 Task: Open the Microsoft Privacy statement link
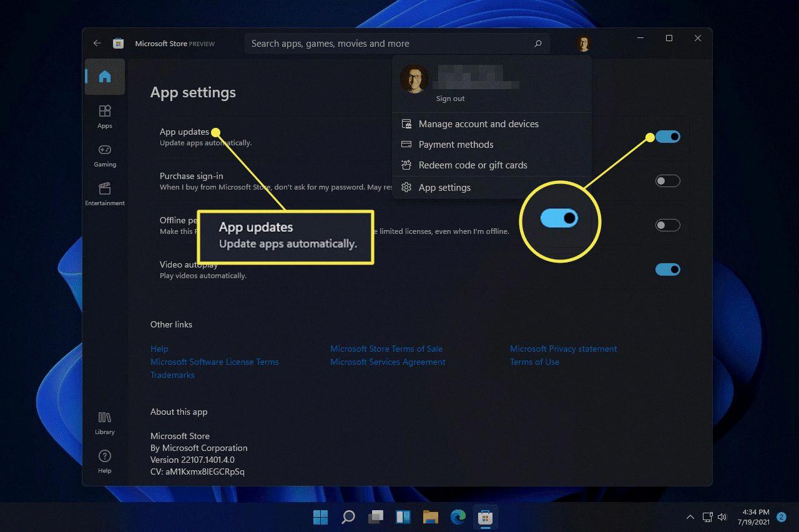563,349
